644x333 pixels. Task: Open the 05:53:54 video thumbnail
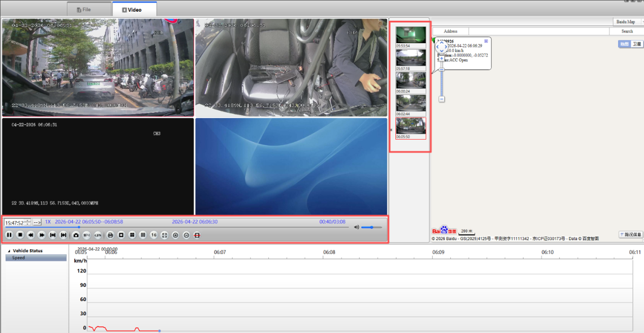pyautogui.click(x=411, y=37)
